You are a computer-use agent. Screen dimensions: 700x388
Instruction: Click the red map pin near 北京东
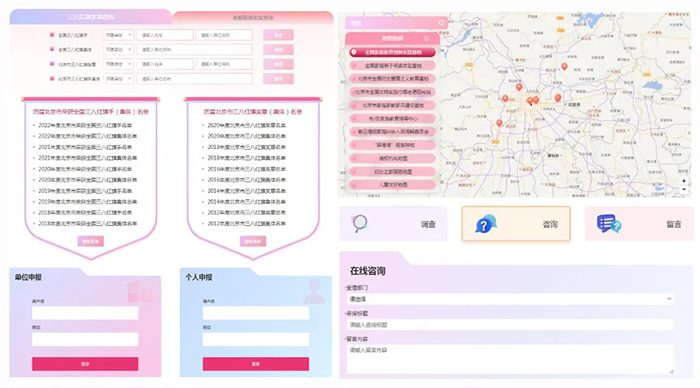(x=558, y=98)
